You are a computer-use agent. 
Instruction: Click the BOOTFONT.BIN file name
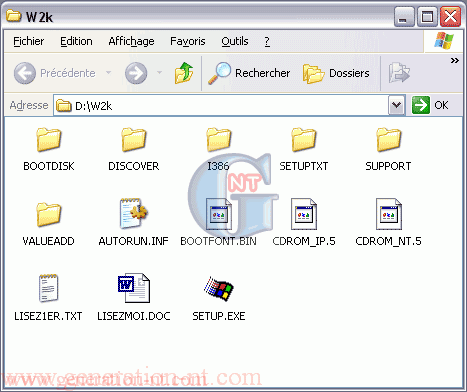219,241
